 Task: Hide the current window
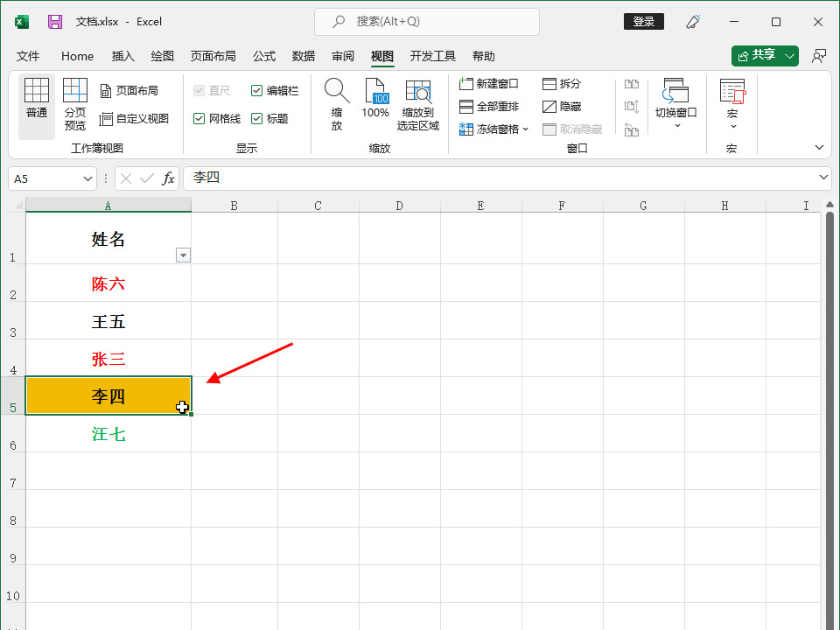pyautogui.click(x=562, y=106)
